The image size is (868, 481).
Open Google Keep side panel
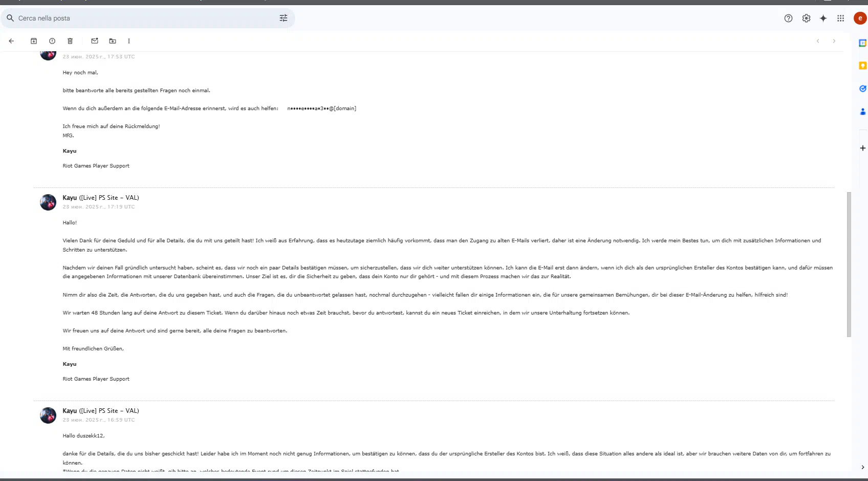point(862,66)
